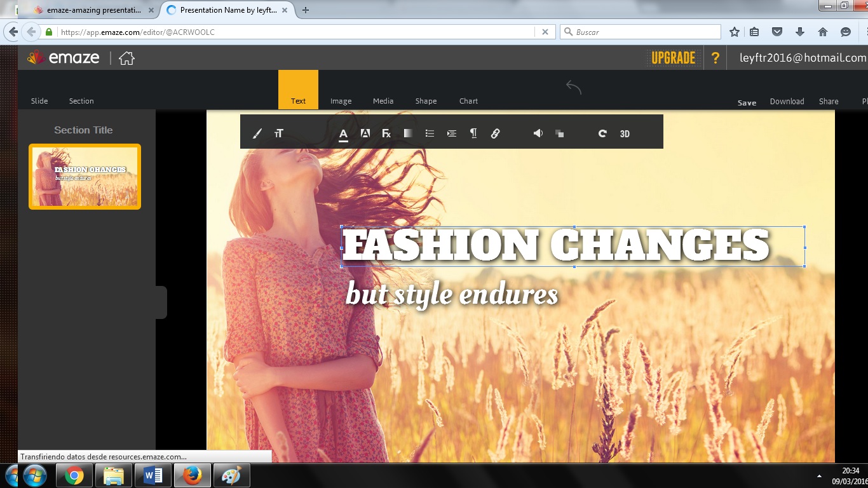The height and width of the screenshot is (488, 868).
Task: Save the presentation
Action: [x=747, y=102]
